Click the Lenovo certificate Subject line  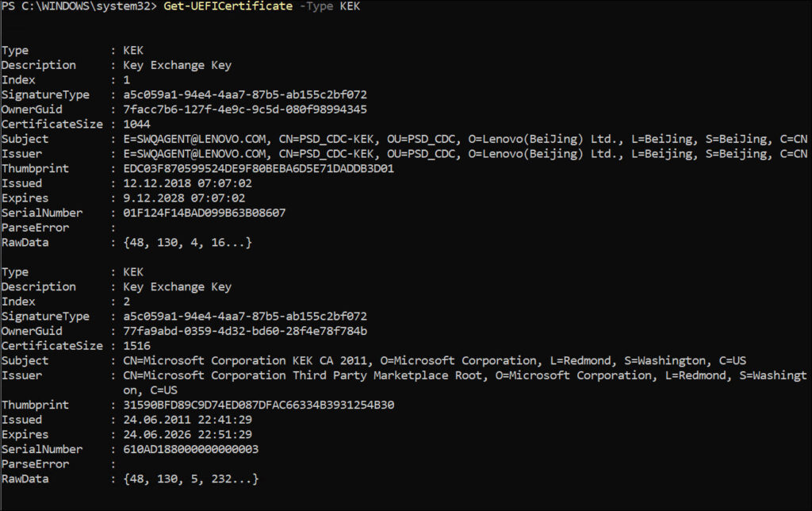click(465, 139)
